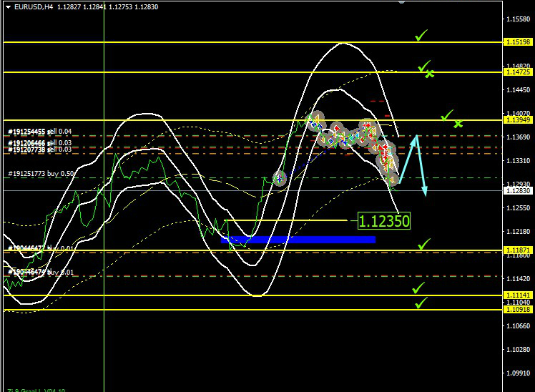535x392 pixels.
Task: Click the green checkmark above the 1.11141 line
Action: (x=418, y=288)
